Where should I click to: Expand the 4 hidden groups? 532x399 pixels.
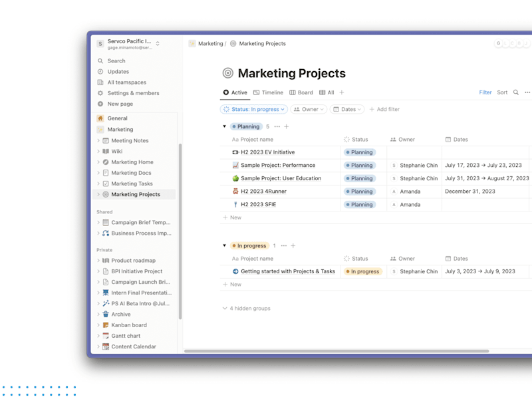247,309
